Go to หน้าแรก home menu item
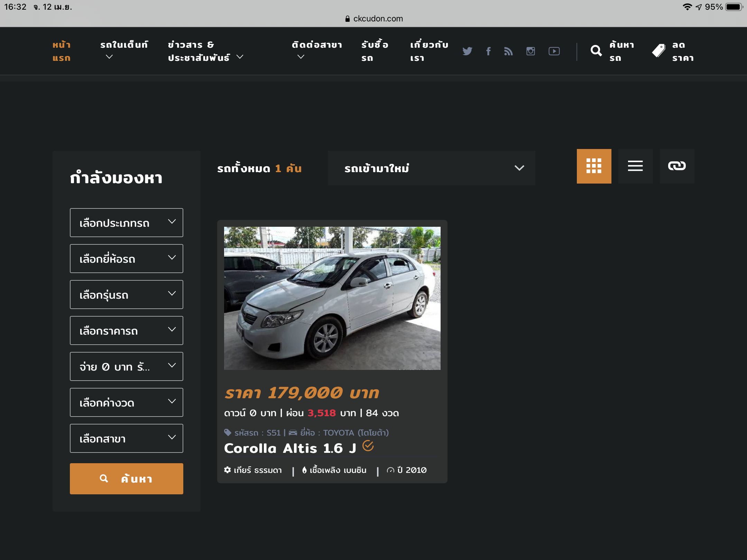Viewport: 747px width, 560px height. click(x=62, y=51)
